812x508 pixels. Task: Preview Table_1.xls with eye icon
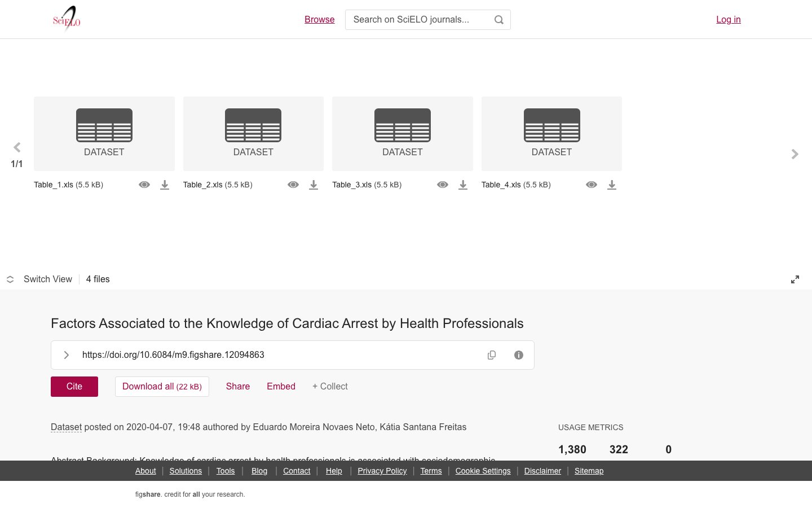coord(144,185)
